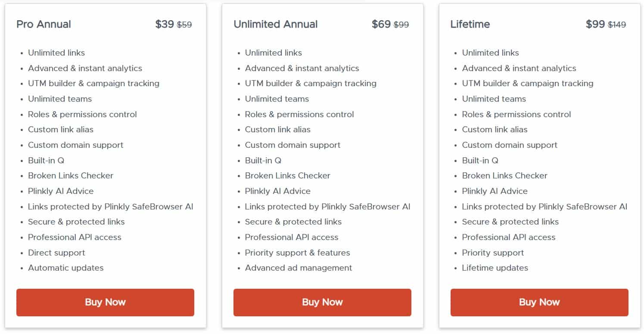Select the Pro Annual plan title
Screen dimensions: 644x334
coord(44,25)
